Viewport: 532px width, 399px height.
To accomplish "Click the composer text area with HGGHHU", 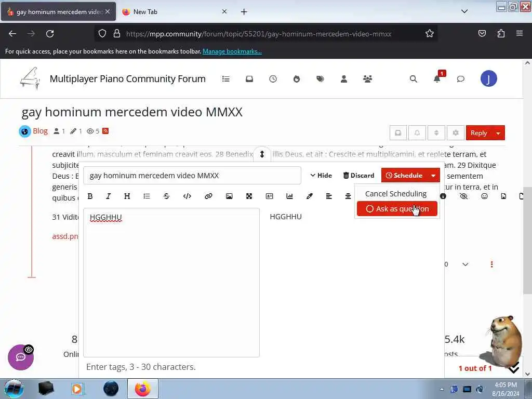I will pos(171,283).
